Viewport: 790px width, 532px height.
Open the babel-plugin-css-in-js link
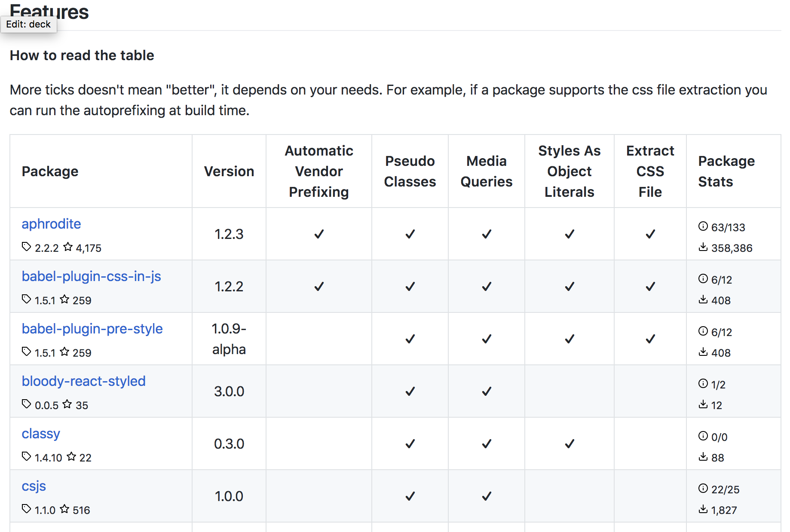[91, 276]
